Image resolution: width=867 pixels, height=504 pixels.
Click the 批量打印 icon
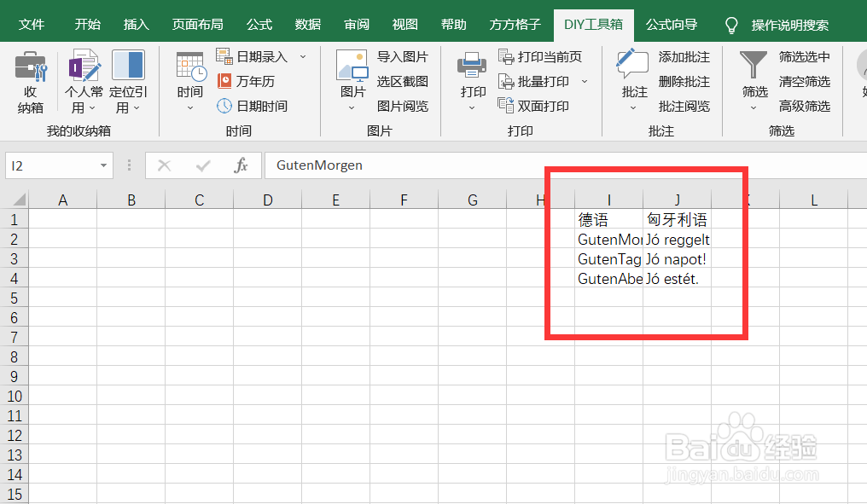[506, 81]
